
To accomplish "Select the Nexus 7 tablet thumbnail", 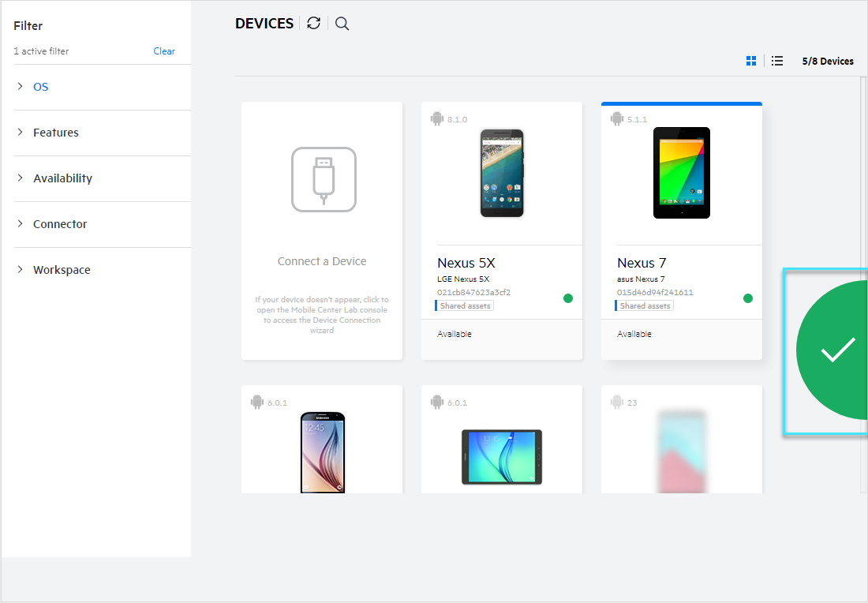I will click(x=682, y=173).
